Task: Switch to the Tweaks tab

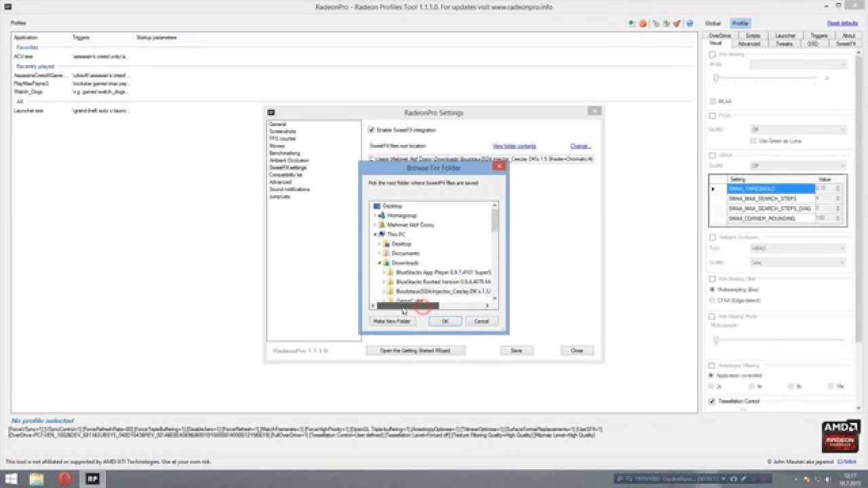Action: 784,43
